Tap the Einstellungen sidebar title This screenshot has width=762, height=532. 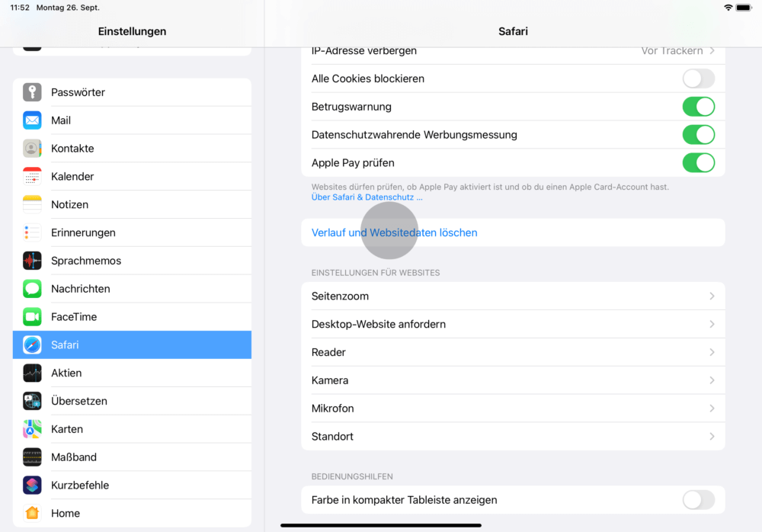(x=132, y=31)
